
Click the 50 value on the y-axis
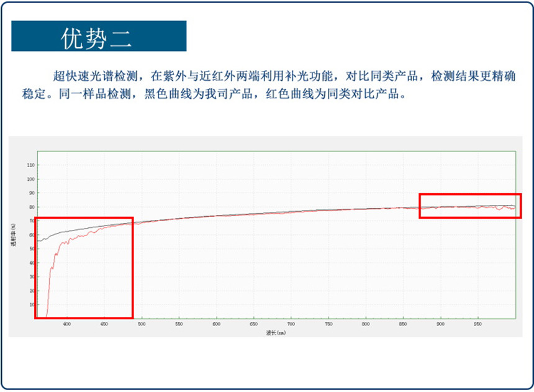[x=31, y=249]
